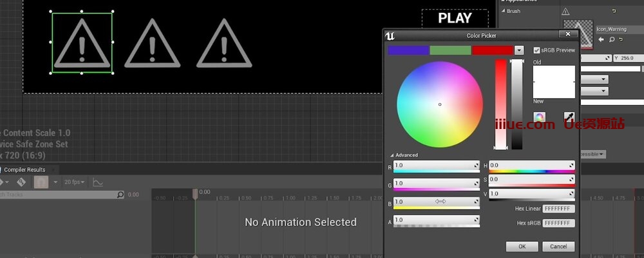The height and width of the screenshot is (258, 644).
Task: Click the third warning icon on canvas
Action: coord(224,43)
